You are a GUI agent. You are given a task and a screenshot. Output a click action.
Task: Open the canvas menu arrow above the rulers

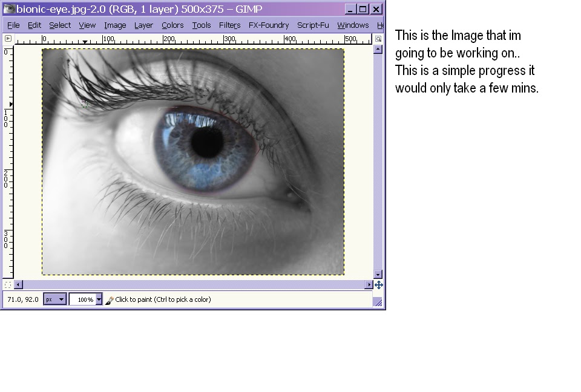[8, 38]
